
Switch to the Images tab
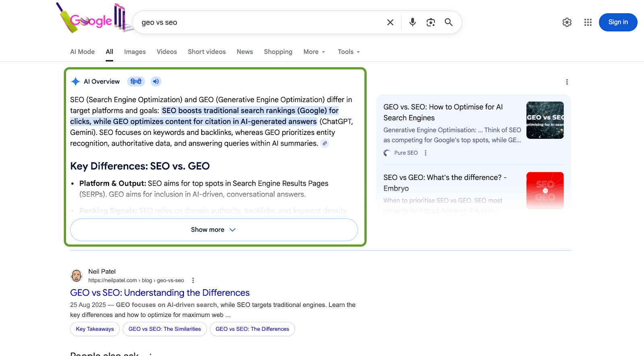click(135, 52)
